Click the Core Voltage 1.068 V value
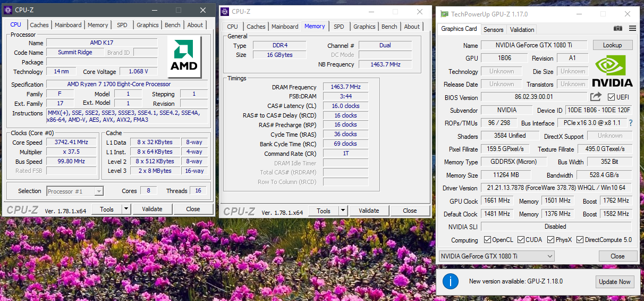The height and width of the screenshot is (301, 644). tap(138, 71)
